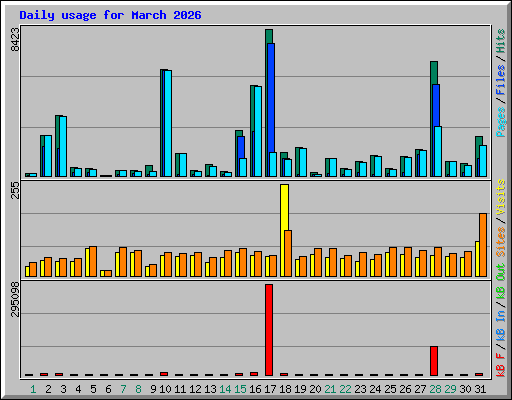Click the "Daily usage for March 2026" title
This screenshot has width=512, height=400.
tap(110, 15)
